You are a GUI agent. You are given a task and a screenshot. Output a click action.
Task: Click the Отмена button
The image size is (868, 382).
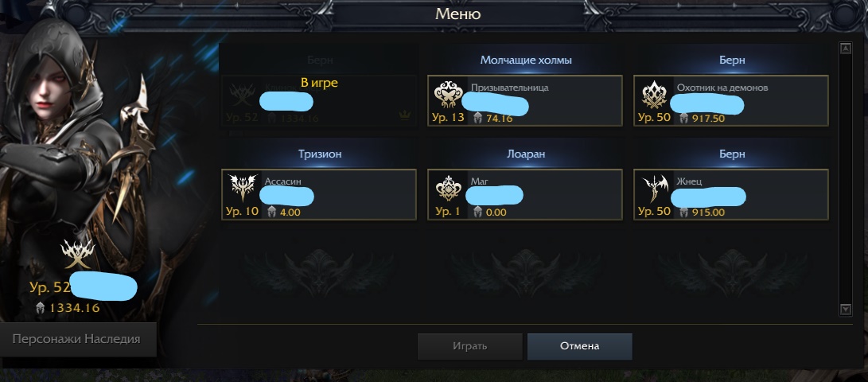pos(579,346)
